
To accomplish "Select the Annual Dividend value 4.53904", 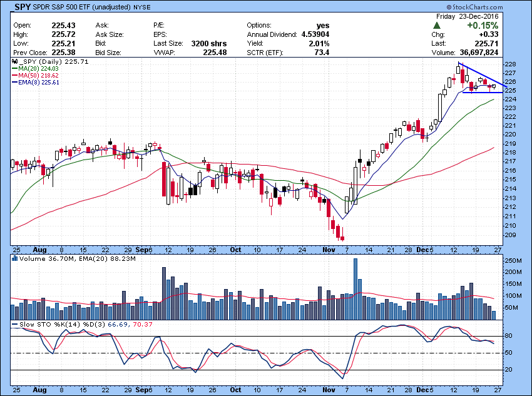I will (315, 34).
